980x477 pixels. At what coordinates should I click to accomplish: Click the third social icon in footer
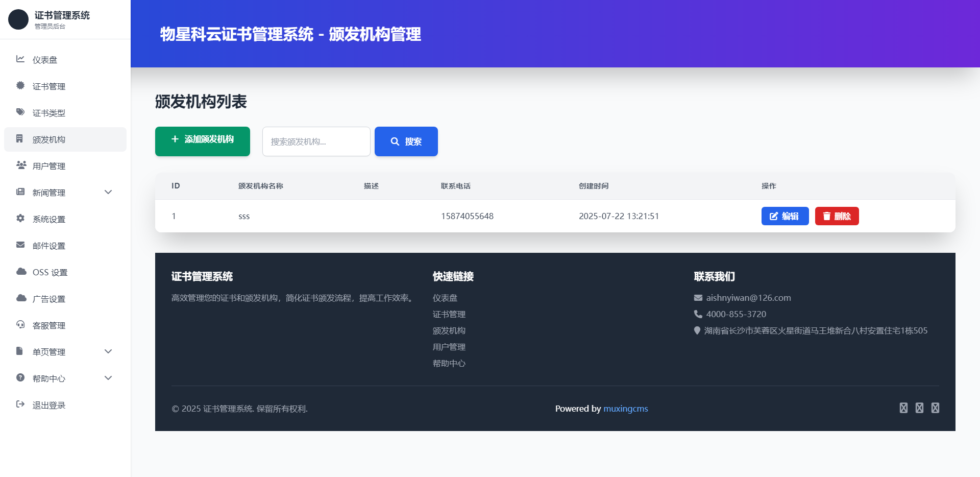pyautogui.click(x=935, y=408)
